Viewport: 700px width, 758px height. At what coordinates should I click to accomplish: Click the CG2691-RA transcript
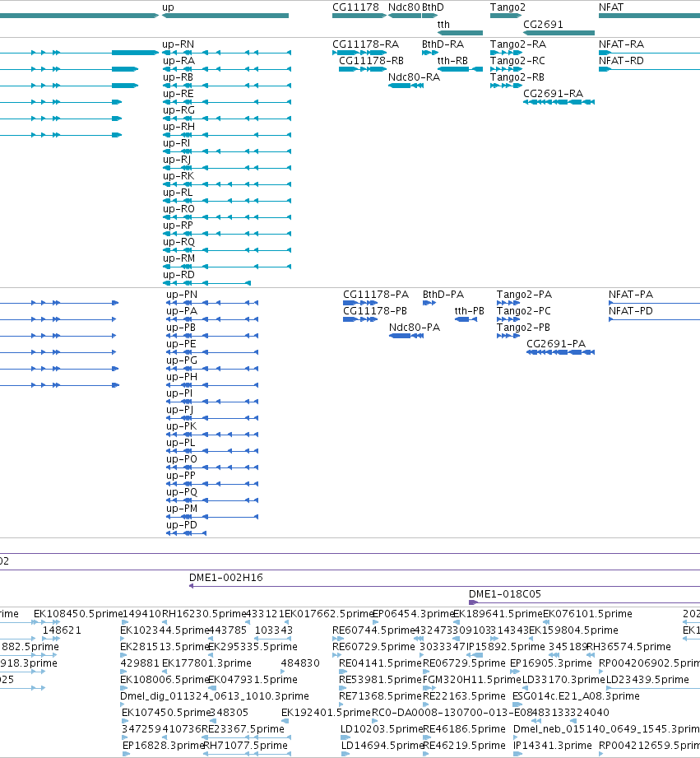pyautogui.click(x=559, y=102)
